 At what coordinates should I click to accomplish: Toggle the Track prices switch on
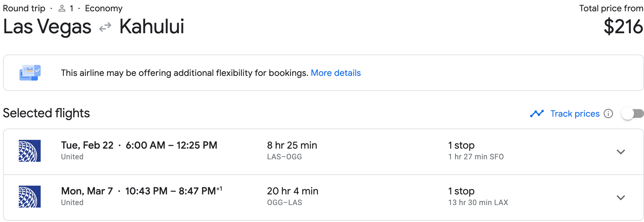(632, 114)
